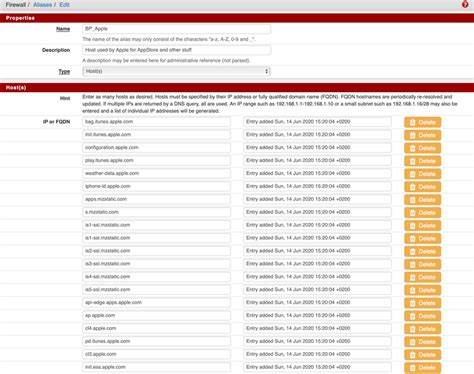Viewport: 474px width, 374px height.
Task: Delete the s.mzstatic.com entry
Action: (x=422, y=213)
